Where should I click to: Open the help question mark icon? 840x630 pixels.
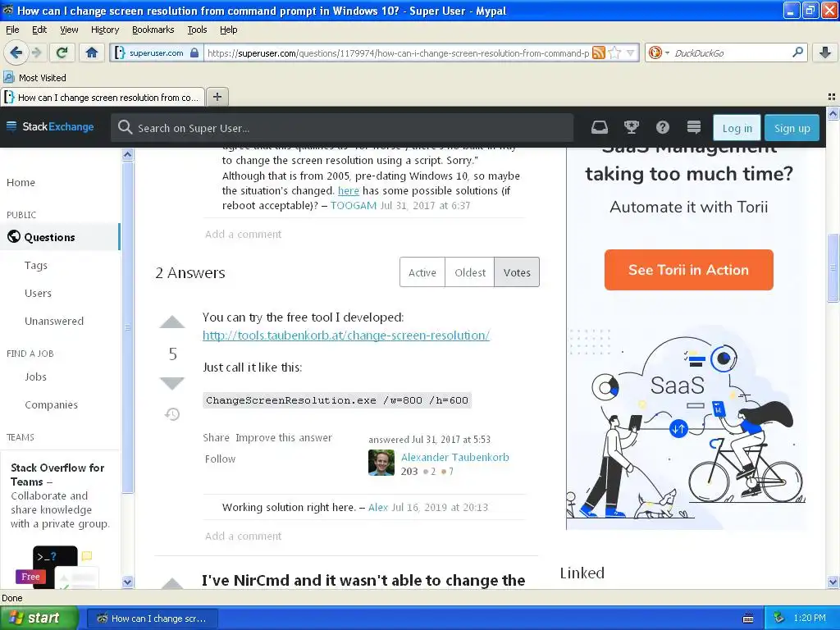663,127
